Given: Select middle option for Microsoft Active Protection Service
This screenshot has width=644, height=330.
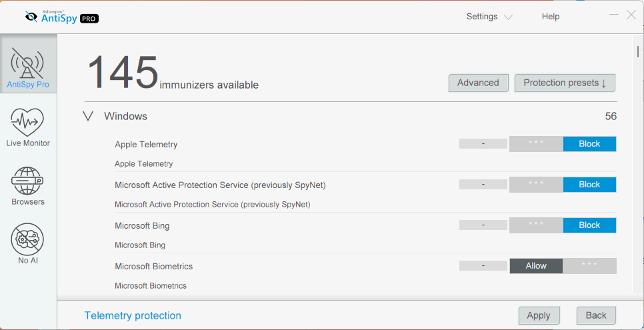Looking at the screenshot, I should pos(536,185).
